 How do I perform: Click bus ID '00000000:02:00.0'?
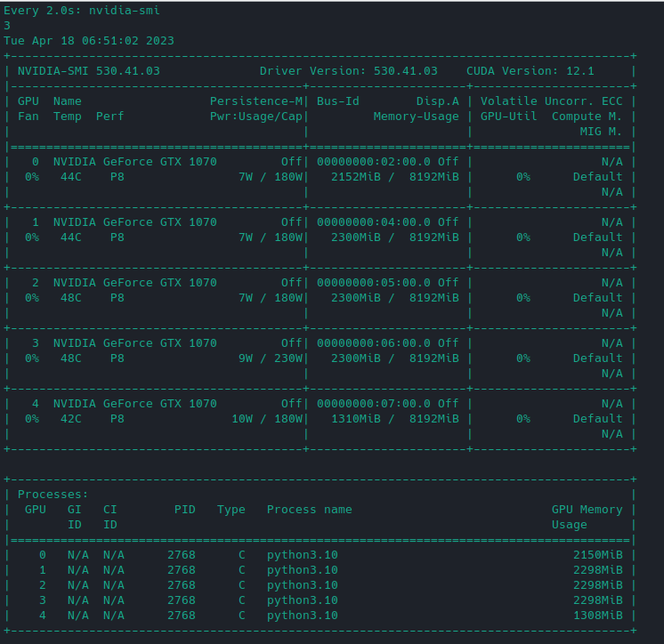click(374, 162)
